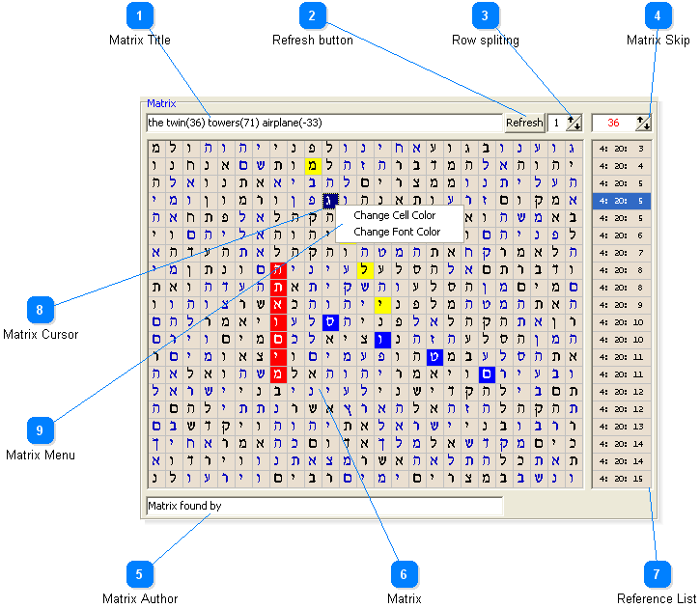Screen dimensions: 700x608
Task: Click callout badge 7 for Reference List
Action: coord(657,574)
